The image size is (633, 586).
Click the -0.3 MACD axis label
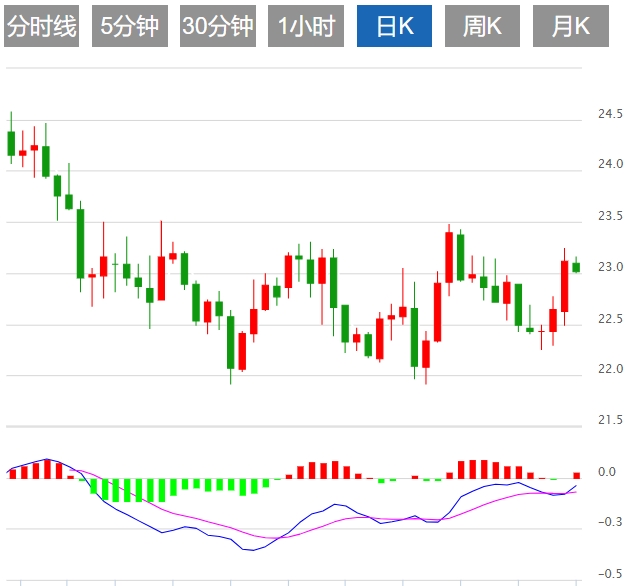610,522
